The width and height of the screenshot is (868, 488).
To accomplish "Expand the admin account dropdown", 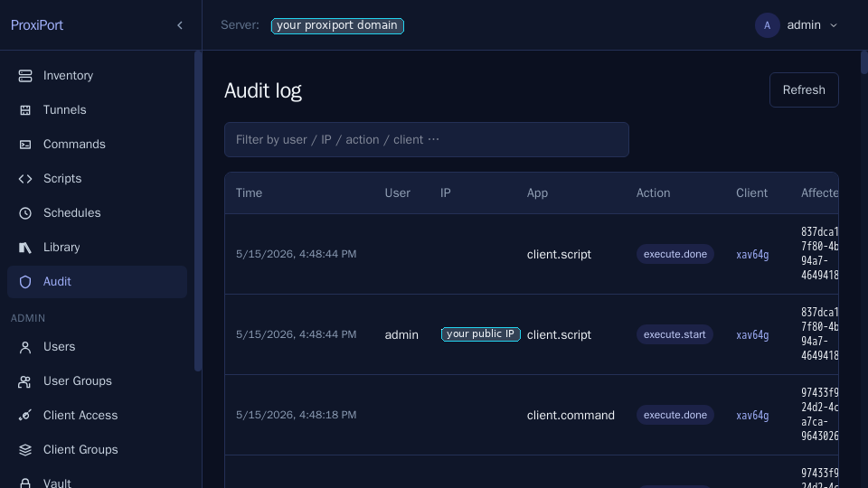I will click(797, 25).
